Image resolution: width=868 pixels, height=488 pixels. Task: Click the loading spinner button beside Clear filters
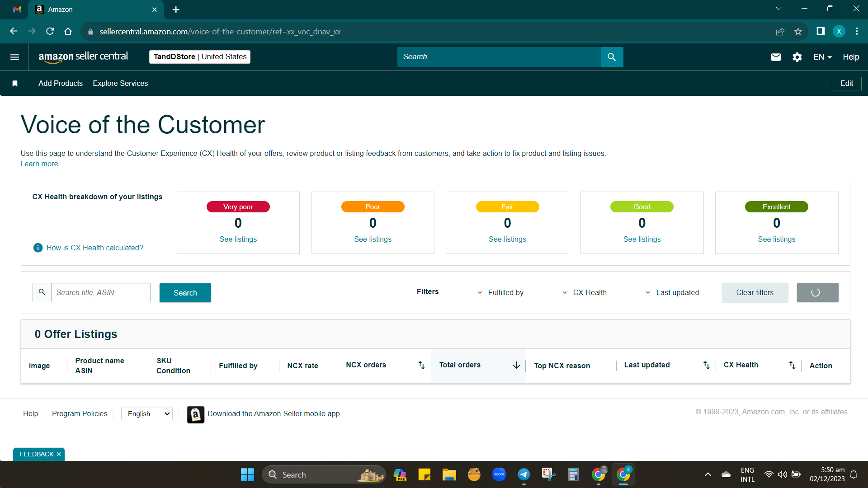pos(817,293)
